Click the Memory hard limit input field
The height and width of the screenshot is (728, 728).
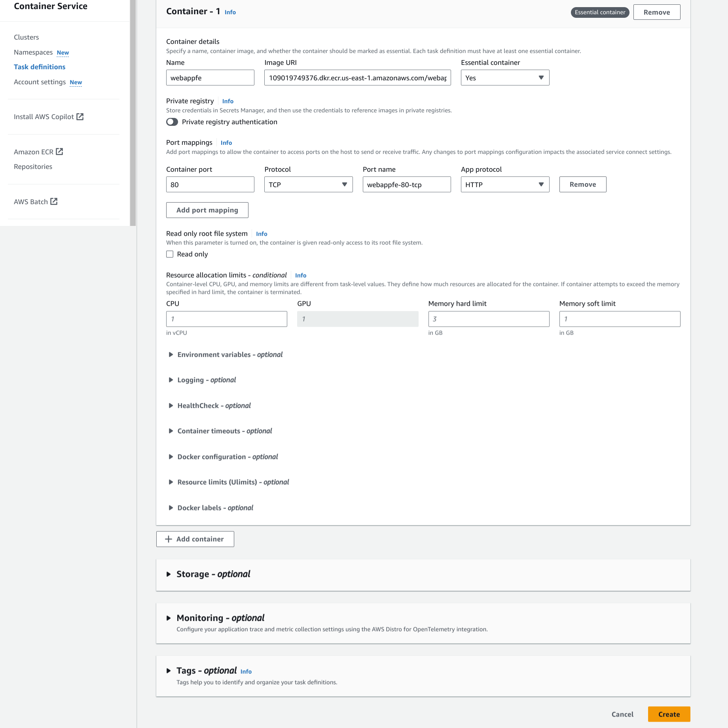click(488, 319)
